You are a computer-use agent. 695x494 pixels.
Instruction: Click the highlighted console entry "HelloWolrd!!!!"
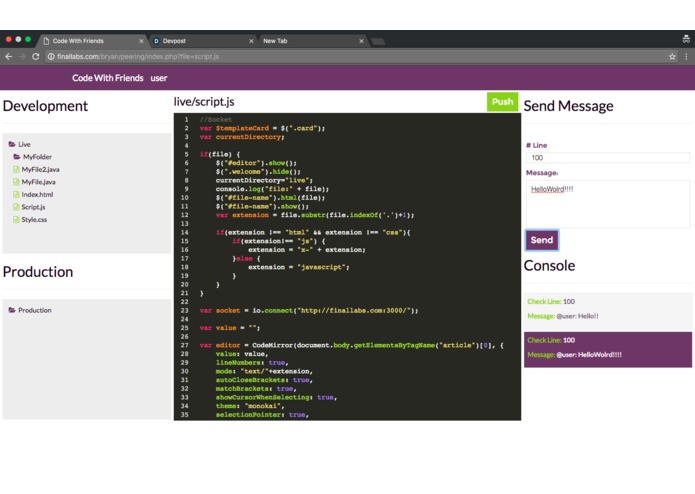point(608,350)
